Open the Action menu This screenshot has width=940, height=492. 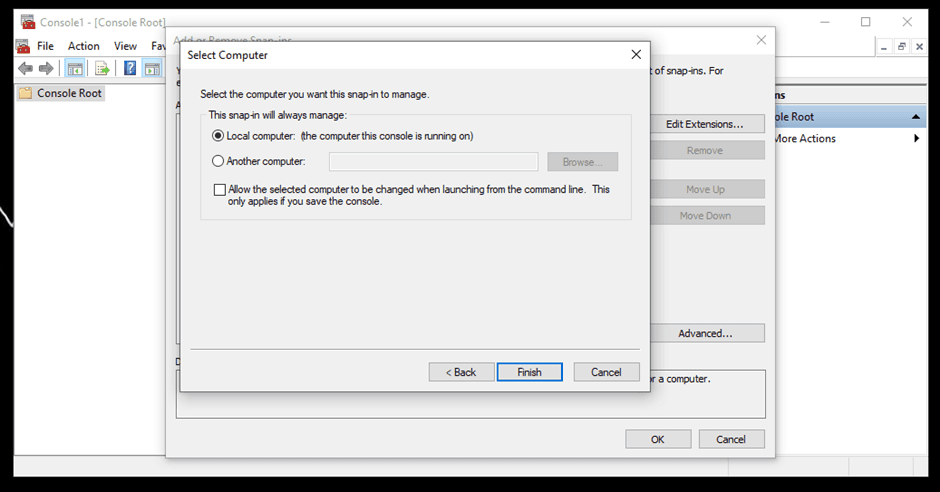pos(83,46)
